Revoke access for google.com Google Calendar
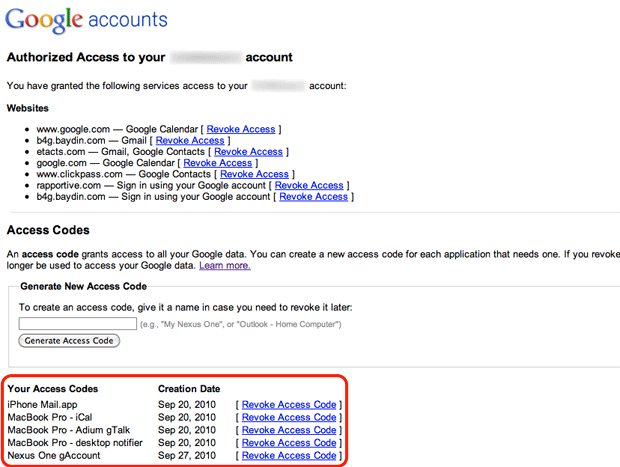Image resolution: width=620 pixels, height=467 pixels. (217, 163)
